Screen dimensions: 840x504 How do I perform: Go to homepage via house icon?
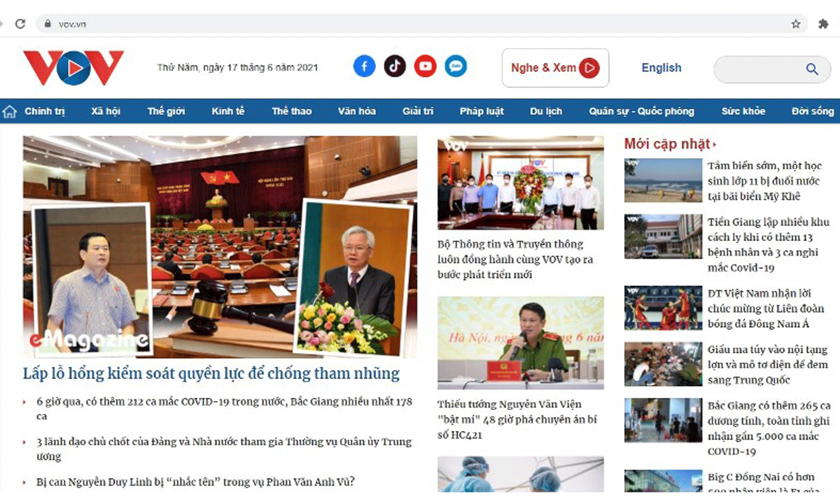coord(9,111)
